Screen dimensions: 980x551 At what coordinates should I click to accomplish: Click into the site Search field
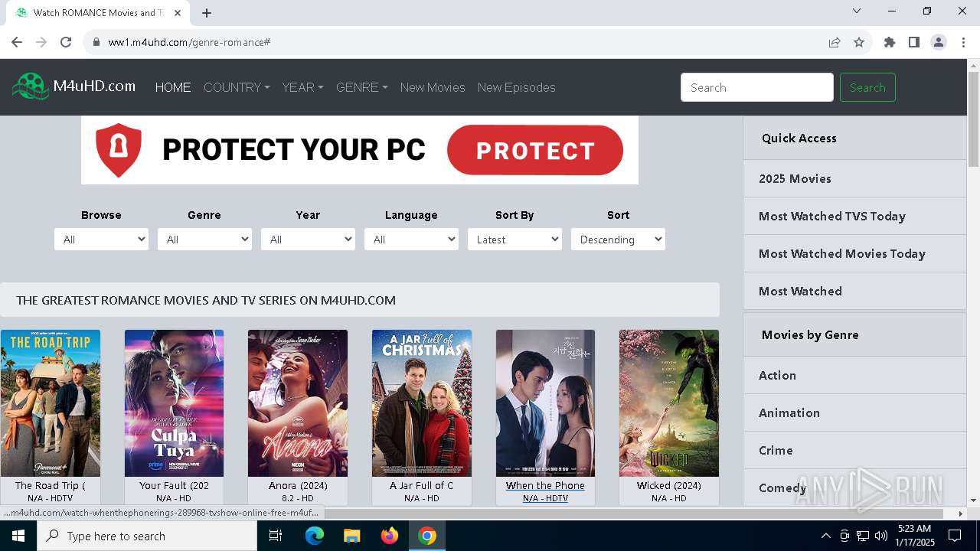757,87
